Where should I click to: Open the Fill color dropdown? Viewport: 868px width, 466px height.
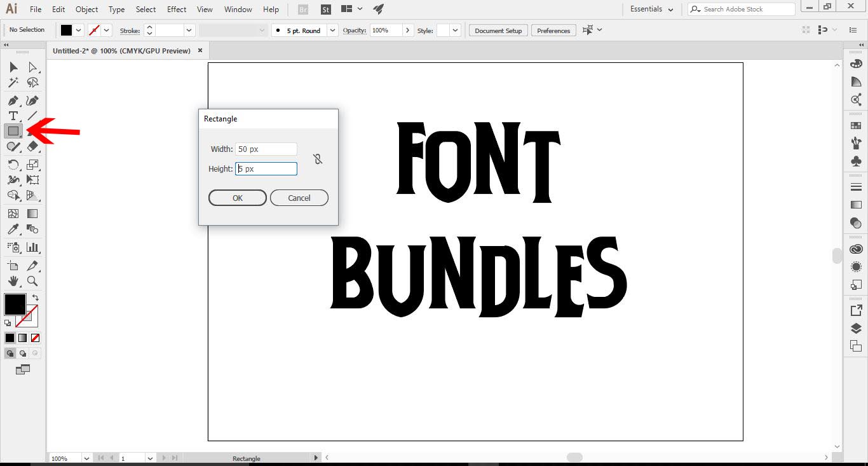(x=79, y=30)
